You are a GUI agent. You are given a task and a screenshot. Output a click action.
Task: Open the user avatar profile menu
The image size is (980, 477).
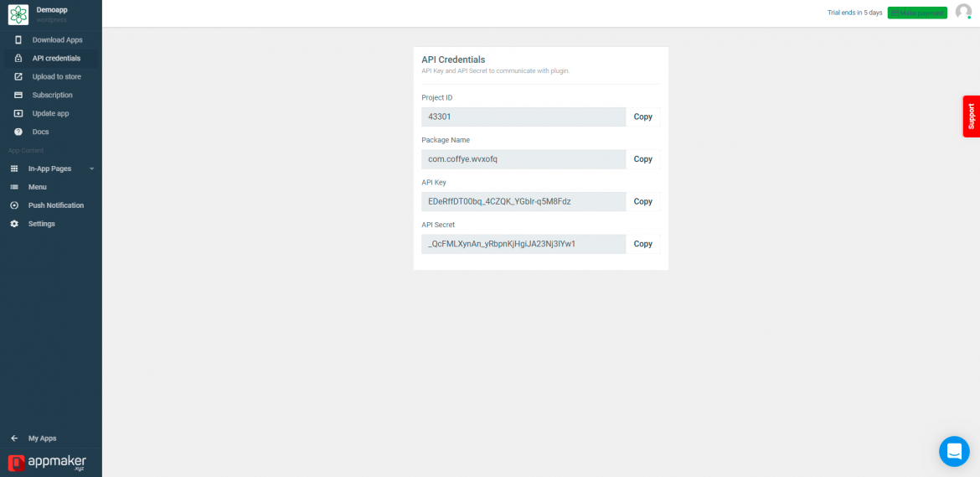963,12
